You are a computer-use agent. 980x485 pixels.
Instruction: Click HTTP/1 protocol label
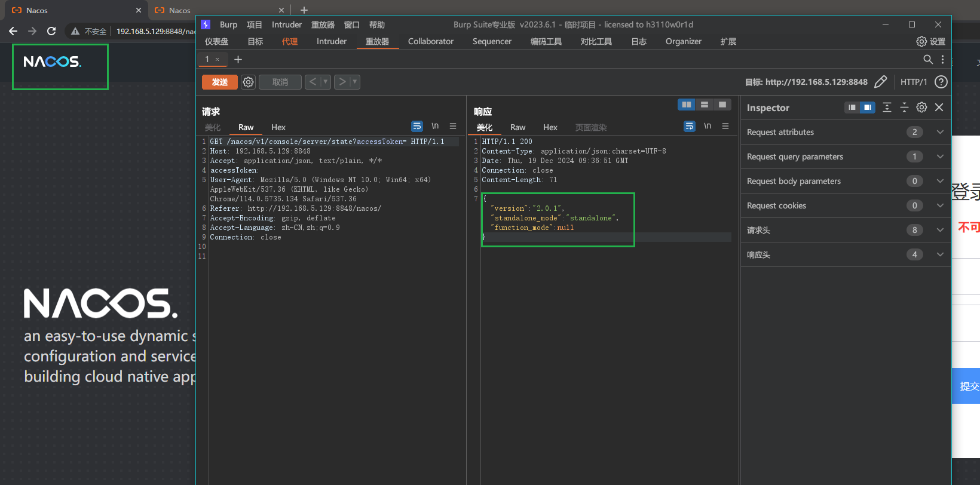pos(914,82)
